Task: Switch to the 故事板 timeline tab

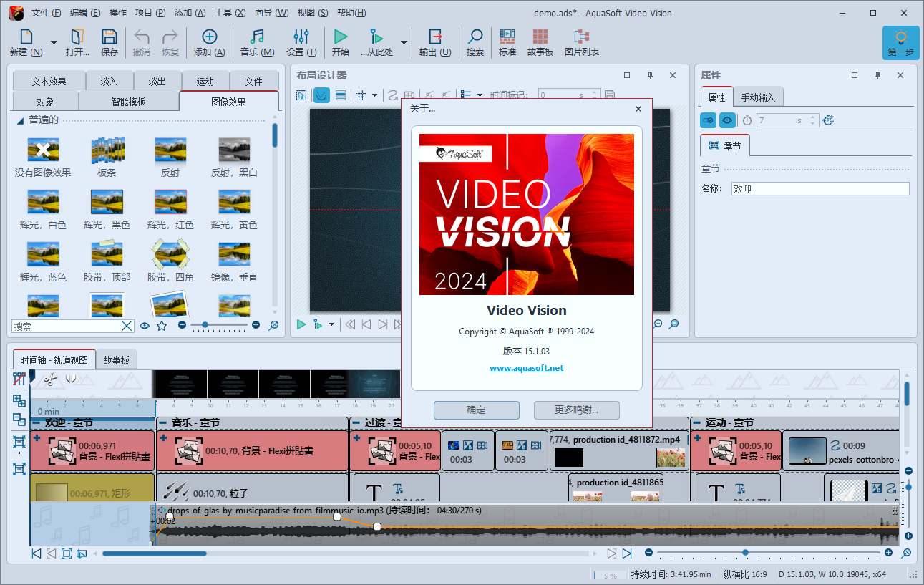Action: pos(116,360)
